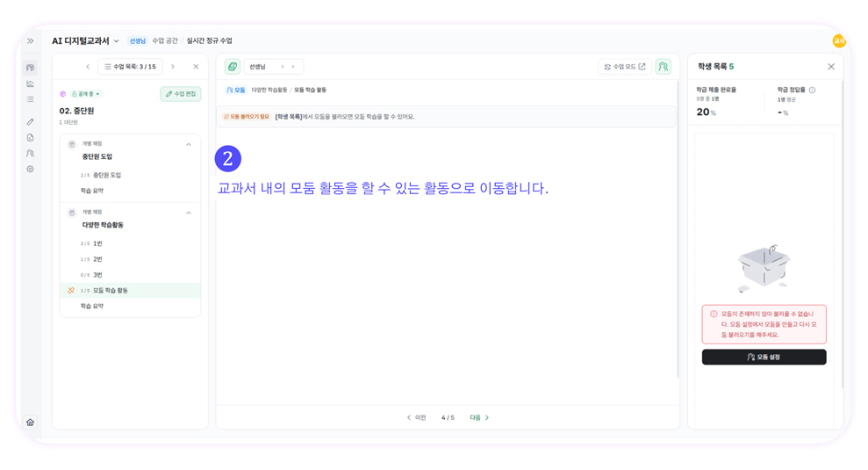Toggle the green student list icon button

[x=664, y=67]
